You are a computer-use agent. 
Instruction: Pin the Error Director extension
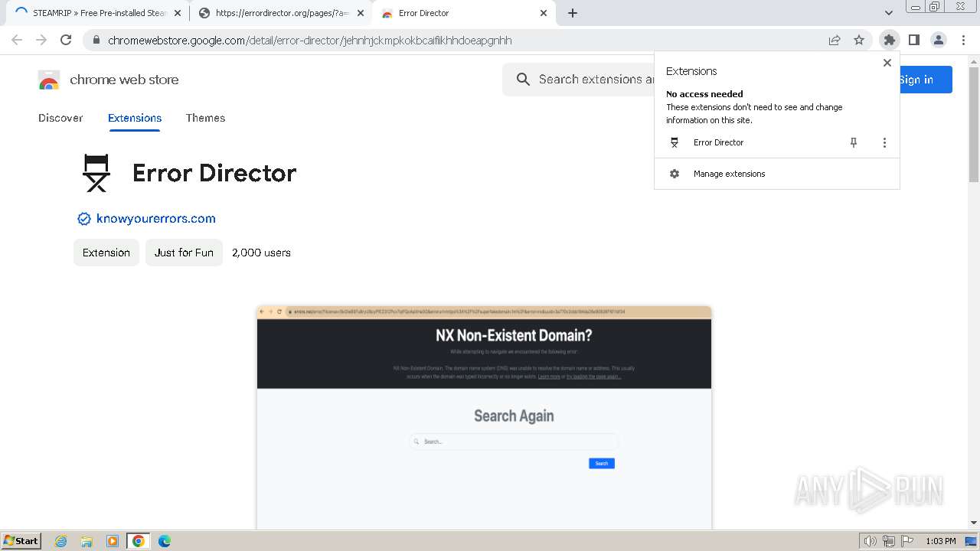coord(854,142)
